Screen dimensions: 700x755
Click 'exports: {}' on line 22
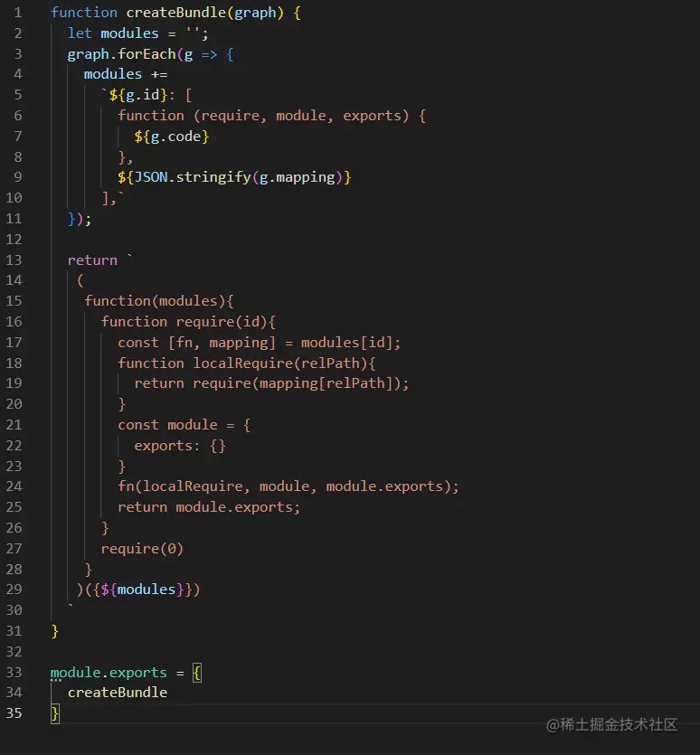180,446
